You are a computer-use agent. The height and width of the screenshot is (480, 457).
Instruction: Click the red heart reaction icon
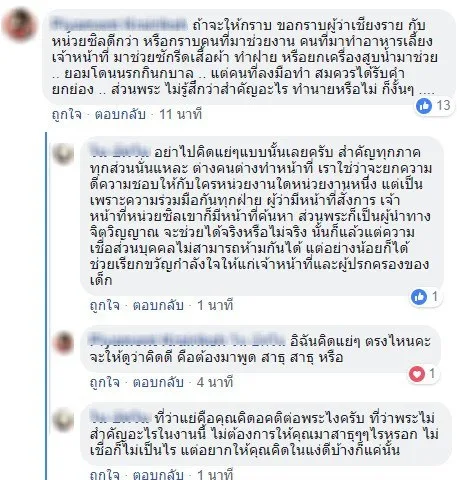[x=417, y=374]
